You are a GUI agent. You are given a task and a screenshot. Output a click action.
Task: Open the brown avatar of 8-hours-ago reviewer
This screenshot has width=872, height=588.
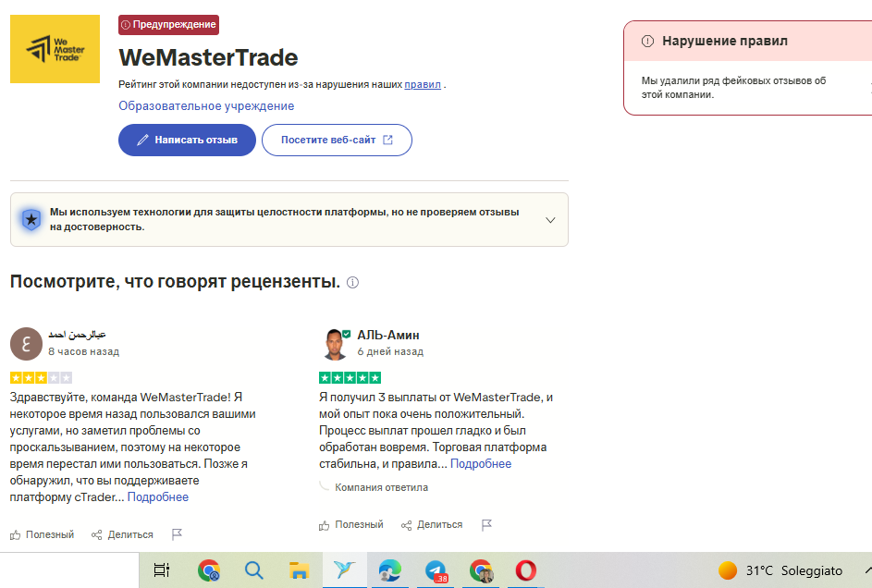point(26,344)
